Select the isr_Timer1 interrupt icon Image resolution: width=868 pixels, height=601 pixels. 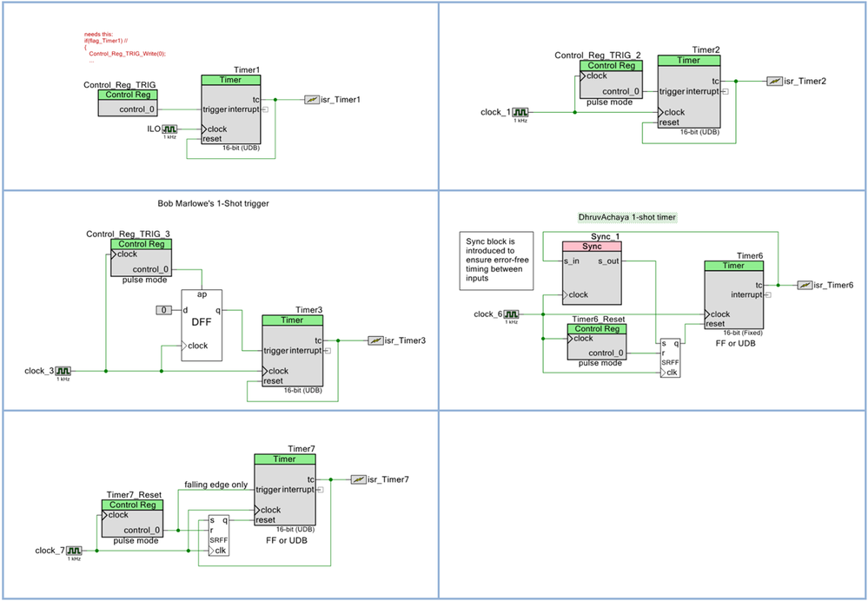[x=313, y=99]
